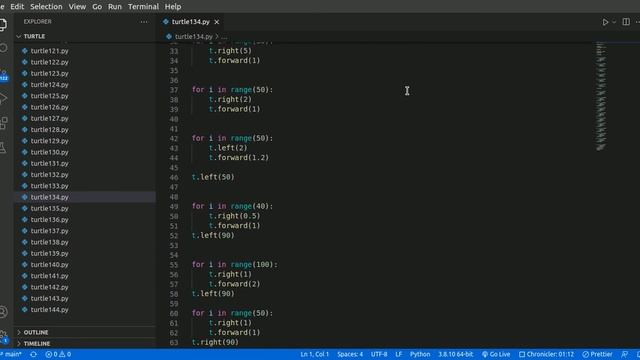Open the errors and warnings count
Image resolution: width=640 pixels, height=360 pixels.
pyautogui.click(x=58, y=354)
